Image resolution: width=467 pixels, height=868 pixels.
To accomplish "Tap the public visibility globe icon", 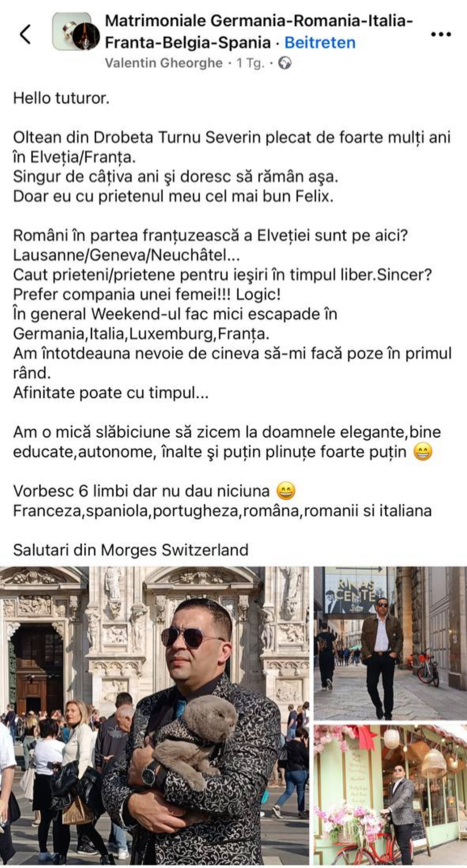I will point(285,63).
